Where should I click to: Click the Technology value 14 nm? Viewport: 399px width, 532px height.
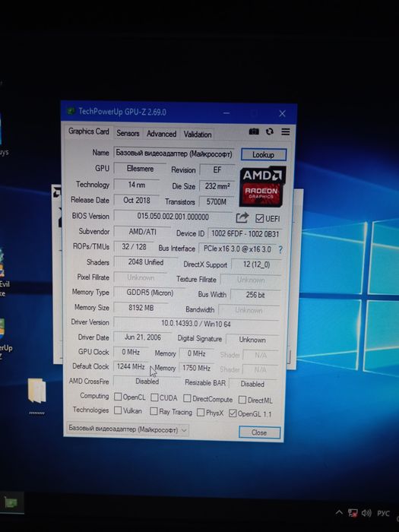(136, 185)
